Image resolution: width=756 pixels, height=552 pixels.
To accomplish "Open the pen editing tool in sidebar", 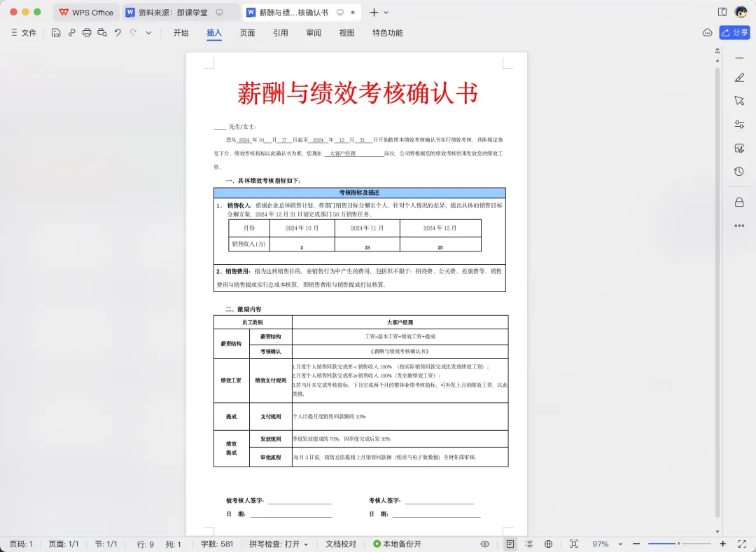I will pos(740,78).
